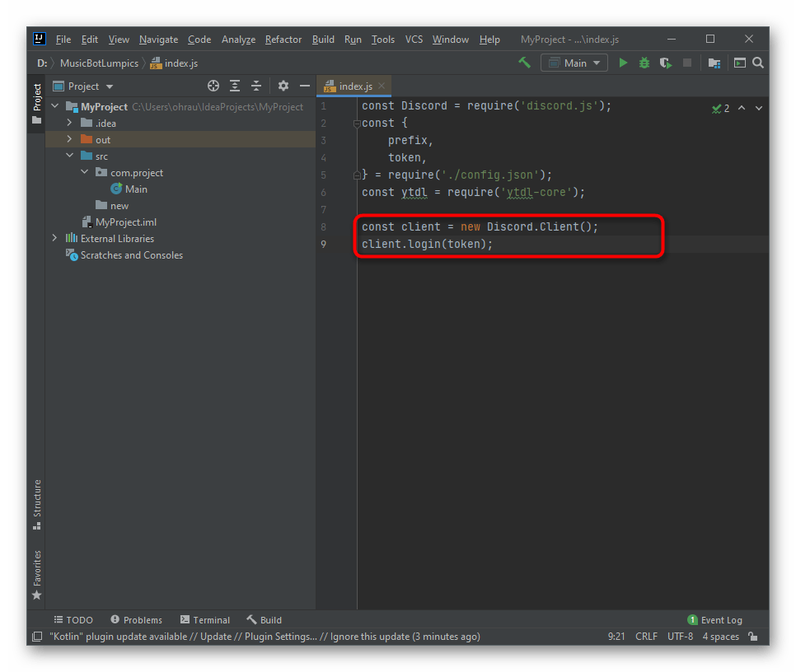The height and width of the screenshot is (672, 796).
Task: Click the Build Project hammer icon
Action: click(524, 63)
